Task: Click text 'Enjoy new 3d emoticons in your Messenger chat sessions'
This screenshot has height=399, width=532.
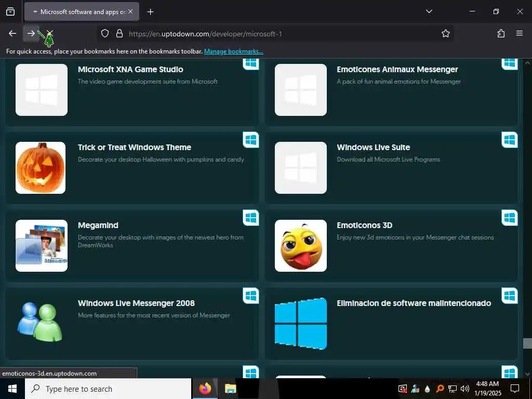Action: 415,237
